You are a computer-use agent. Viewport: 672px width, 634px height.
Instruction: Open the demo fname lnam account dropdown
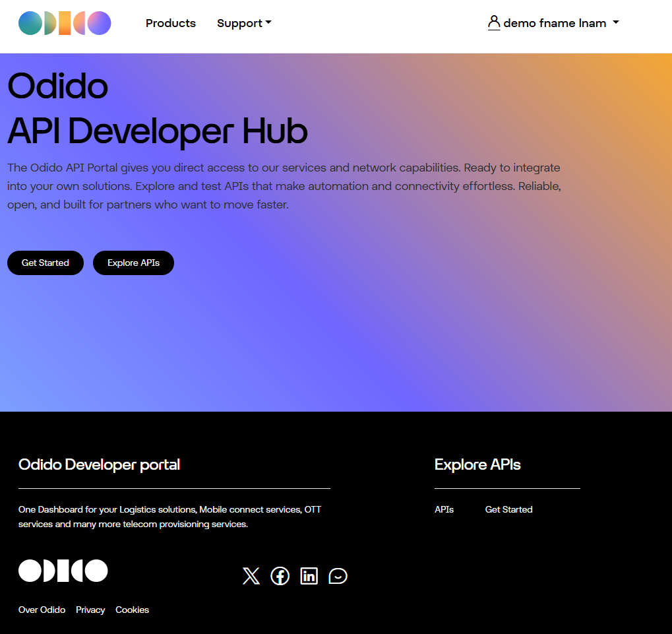pyautogui.click(x=554, y=23)
